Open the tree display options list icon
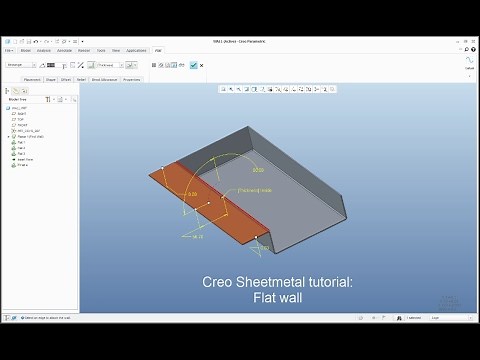 (x=60, y=99)
